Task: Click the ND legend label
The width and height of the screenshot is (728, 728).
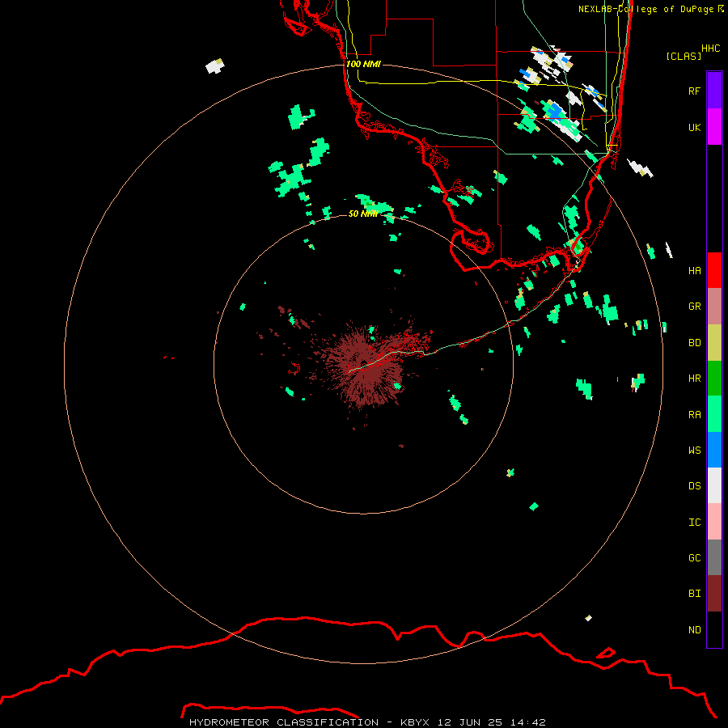Action: pos(694,629)
